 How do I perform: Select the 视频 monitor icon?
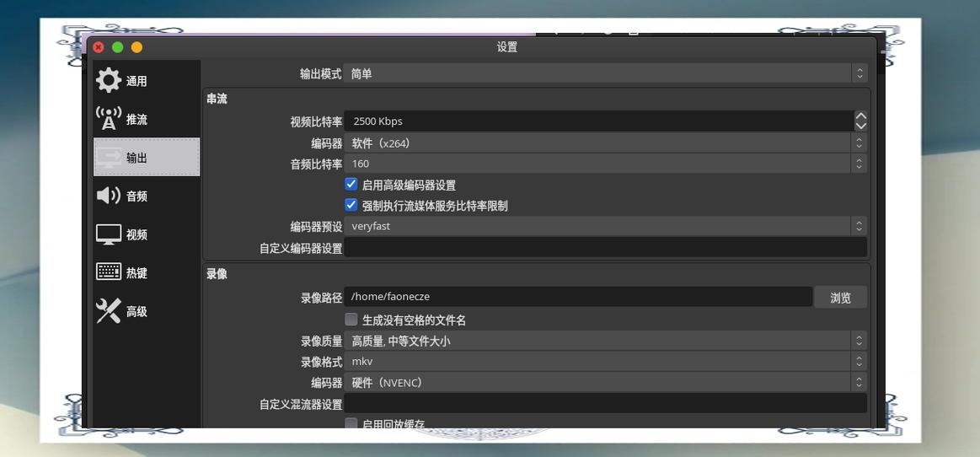(x=109, y=234)
